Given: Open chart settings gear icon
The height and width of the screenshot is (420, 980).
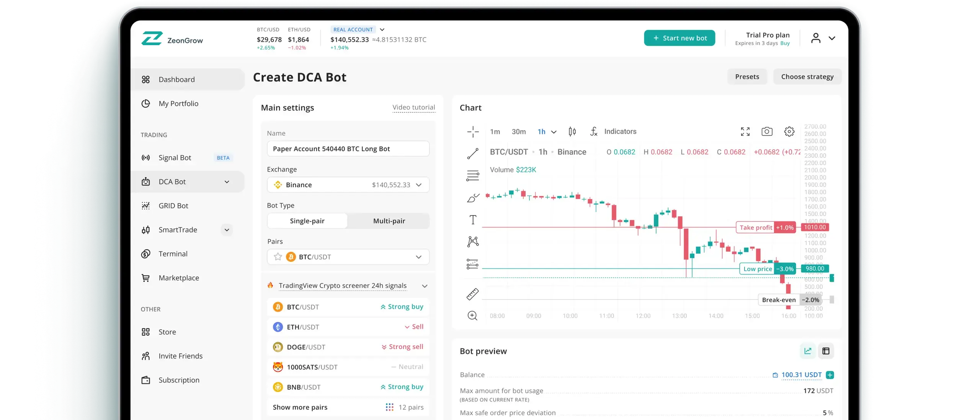Looking at the screenshot, I should pos(789,131).
